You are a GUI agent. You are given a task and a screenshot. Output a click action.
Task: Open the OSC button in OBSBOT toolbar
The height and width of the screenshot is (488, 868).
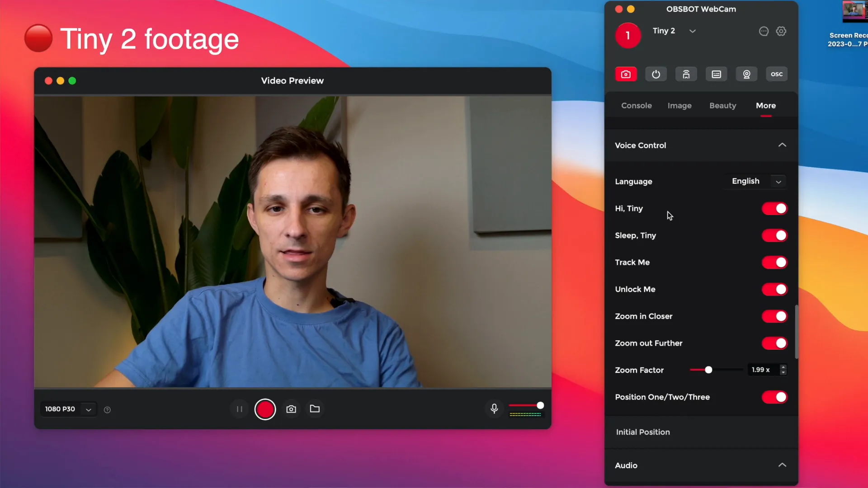777,74
